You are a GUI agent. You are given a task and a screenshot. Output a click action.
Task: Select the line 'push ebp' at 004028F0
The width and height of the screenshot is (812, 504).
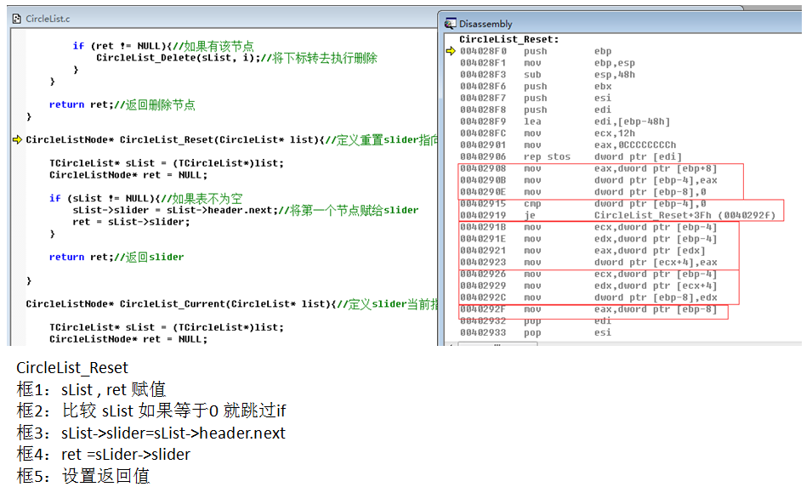pyautogui.click(x=536, y=51)
